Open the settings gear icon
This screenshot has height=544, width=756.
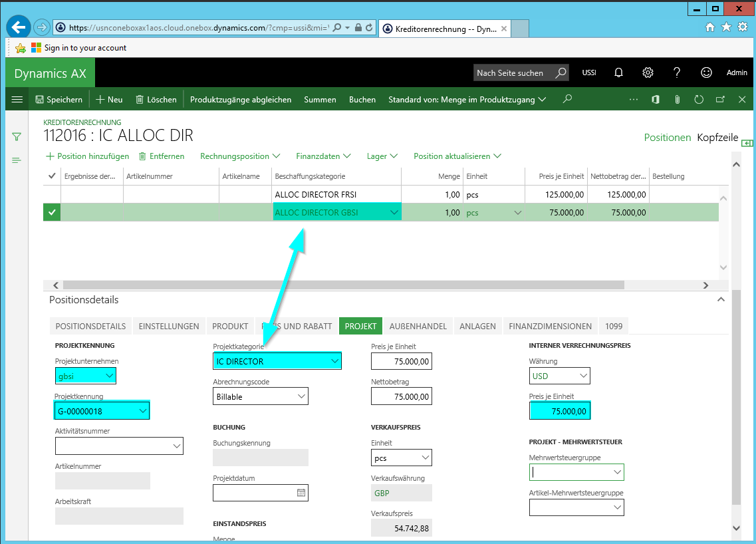pyautogui.click(x=648, y=73)
